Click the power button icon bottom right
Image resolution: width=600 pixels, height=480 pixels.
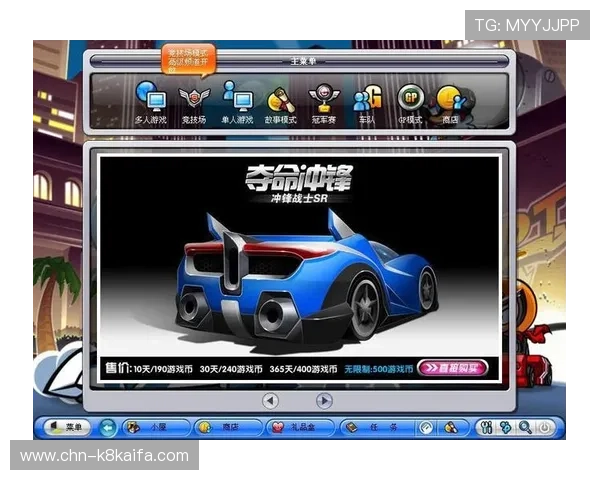click(x=544, y=427)
